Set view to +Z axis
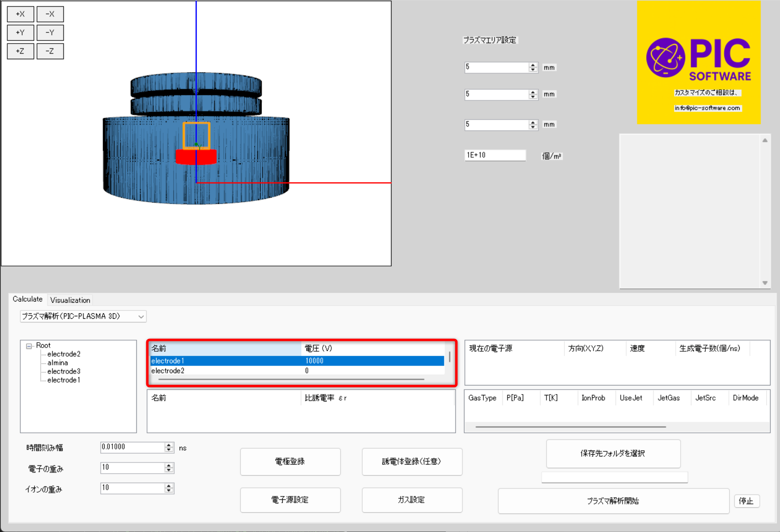 (20, 51)
